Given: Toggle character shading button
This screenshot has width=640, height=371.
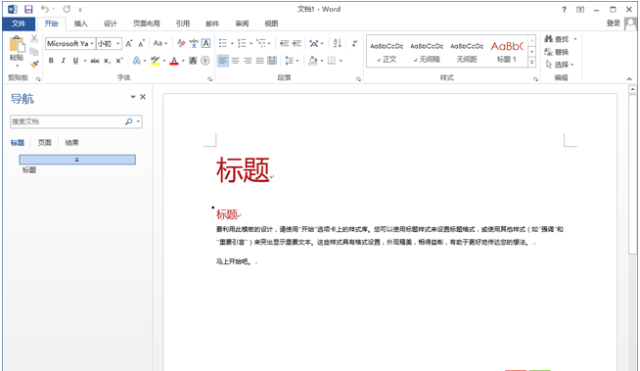Looking at the screenshot, I should 193,61.
